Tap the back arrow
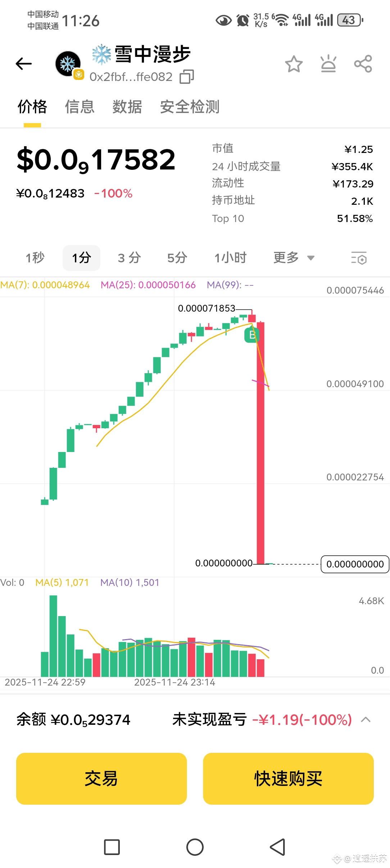 pyautogui.click(x=24, y=64)
